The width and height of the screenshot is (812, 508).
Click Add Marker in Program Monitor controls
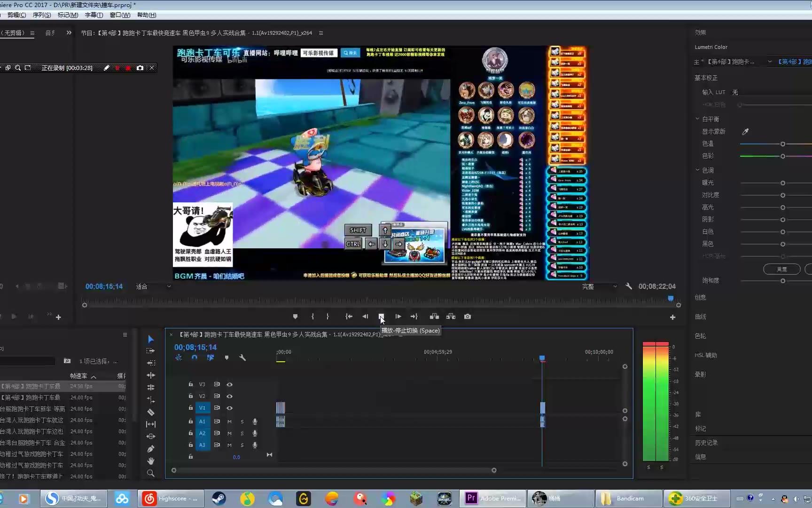click(x=295, y=317)
